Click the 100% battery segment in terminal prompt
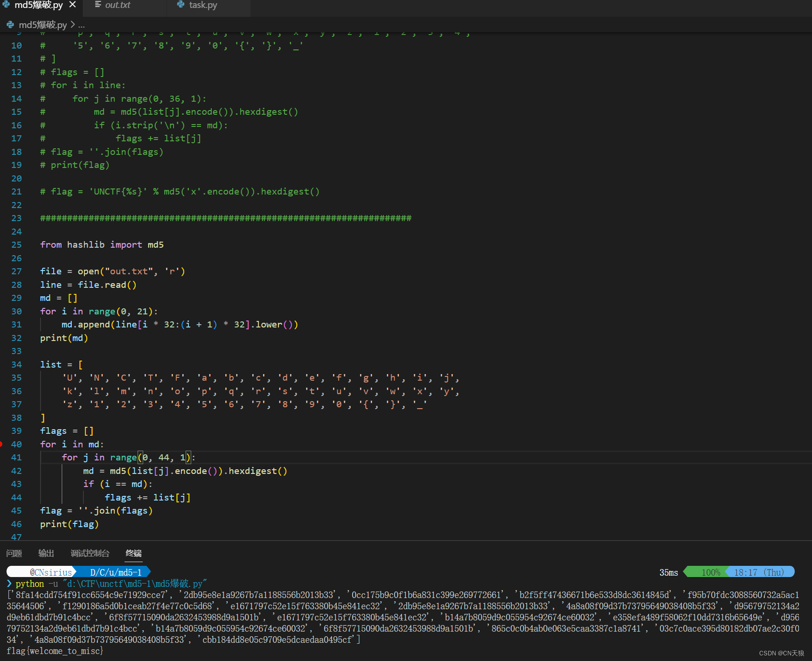Viewport: 812px width, 661px height. [x=711, y=572]
